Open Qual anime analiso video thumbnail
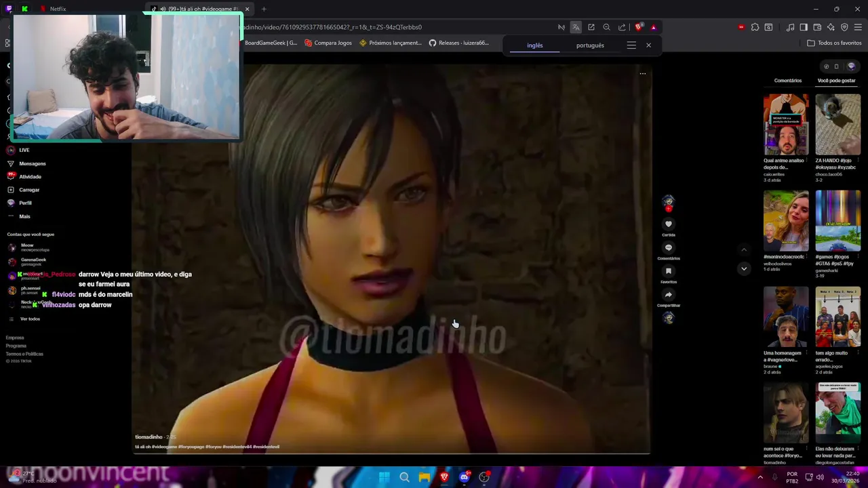This screenshot has width=868, height=488. coord(786,125)
